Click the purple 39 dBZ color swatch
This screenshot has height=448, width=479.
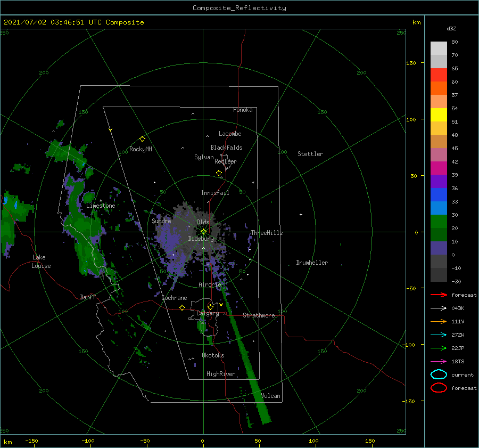(x=439, y=181)
